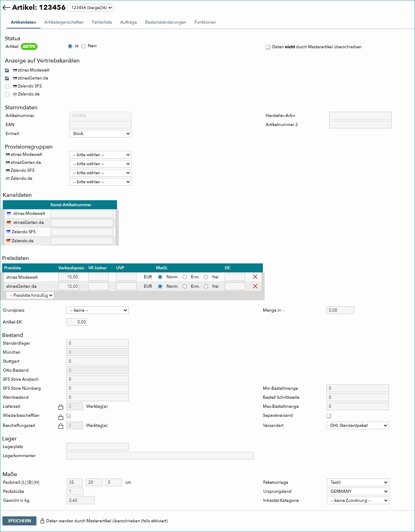
Task: Open the Versandart dropdown
Action: point(358,425)
